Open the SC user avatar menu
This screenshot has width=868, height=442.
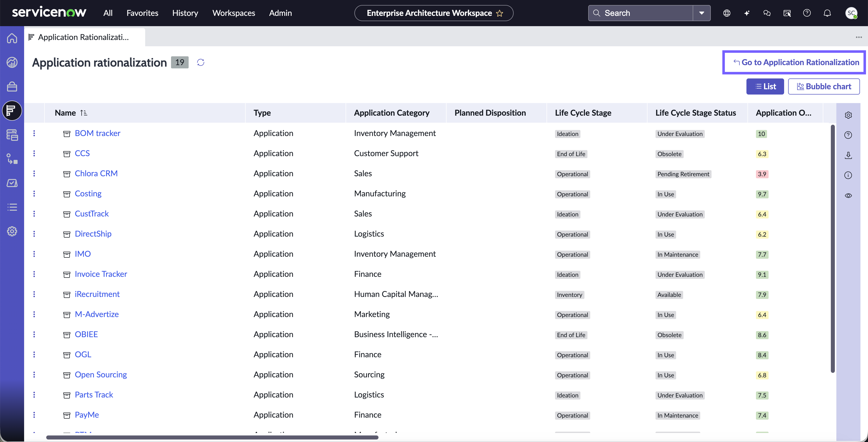tap(851, 13)
